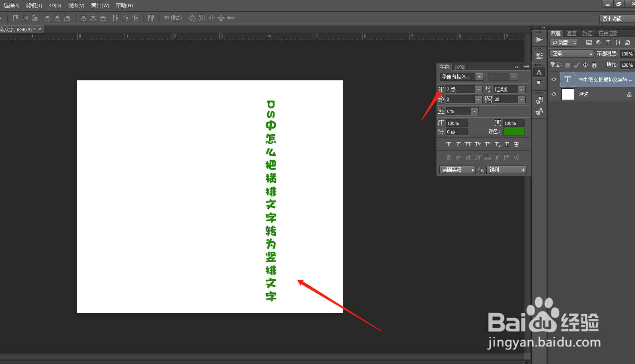Toggle superscript text style
Image resolution: width=635 pixels, height=364 pixels.
tap(487, 144)
